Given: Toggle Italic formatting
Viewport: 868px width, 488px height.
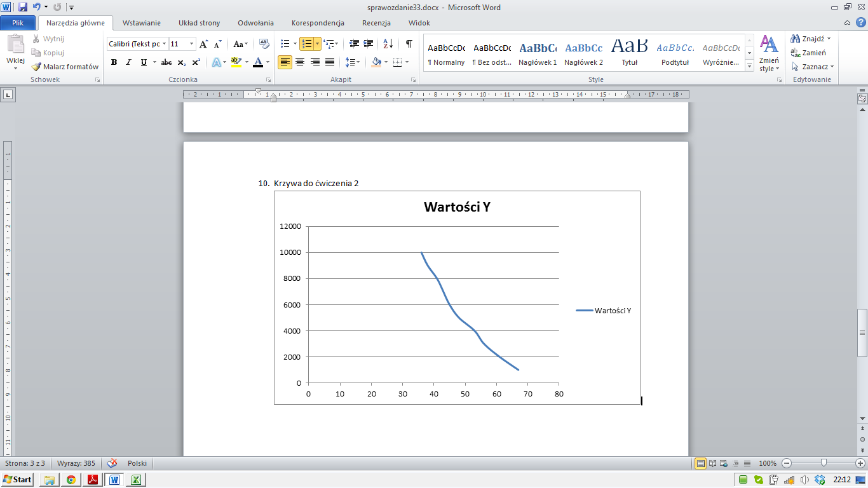Looking at the screenshot, I should point(128,62).
